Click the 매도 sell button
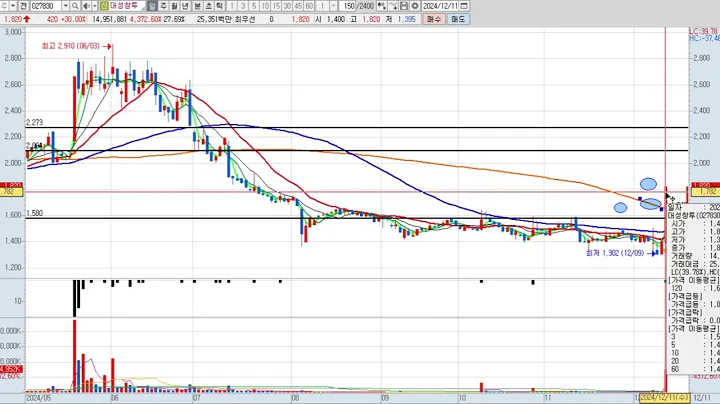Image resolution: width=720 pixels, height=404 pixels. 458,19
